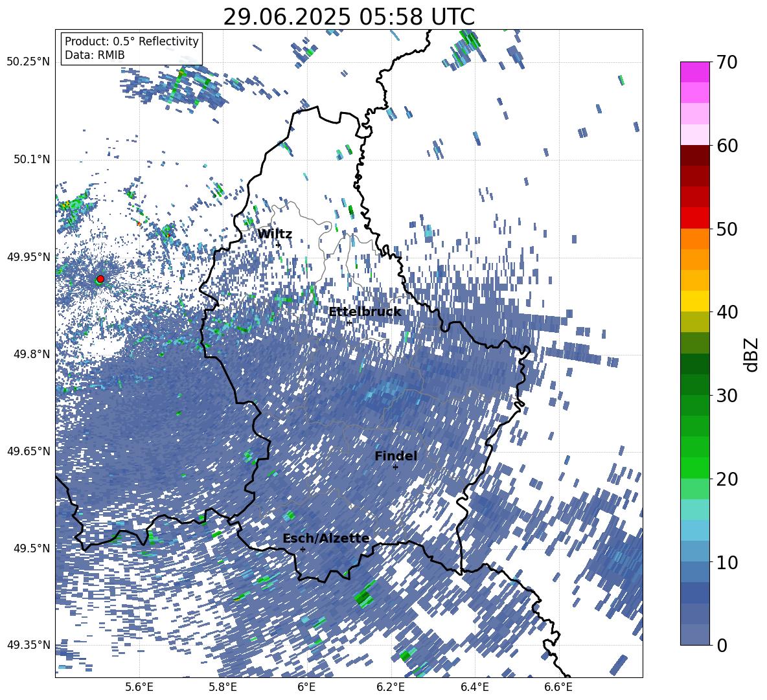This screenshot has height=700, width=767.
Task: Pick the dark red colorbar segment below 60
Action: (694, 155)
